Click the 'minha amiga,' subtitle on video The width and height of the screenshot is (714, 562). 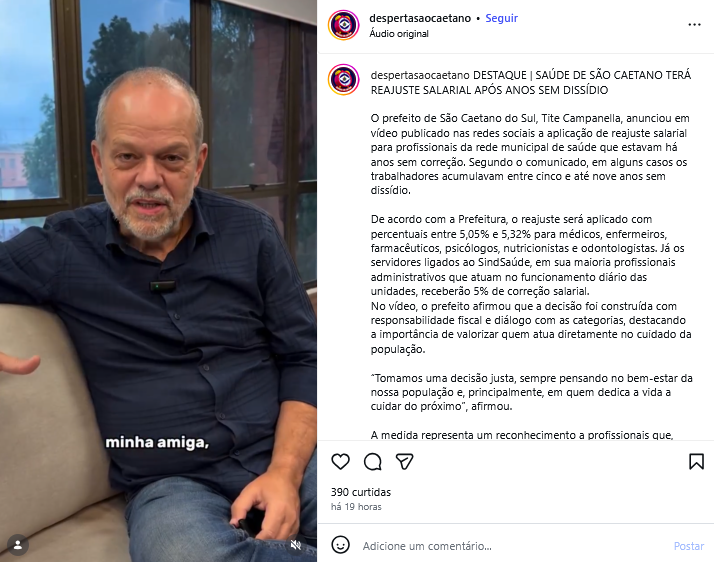157,442
